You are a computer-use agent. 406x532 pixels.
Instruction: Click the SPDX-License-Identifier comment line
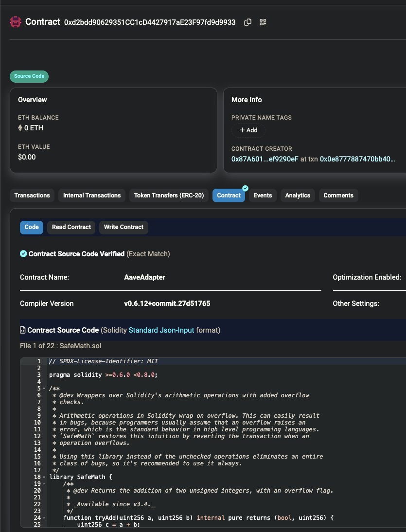click(x=104, y=361)
